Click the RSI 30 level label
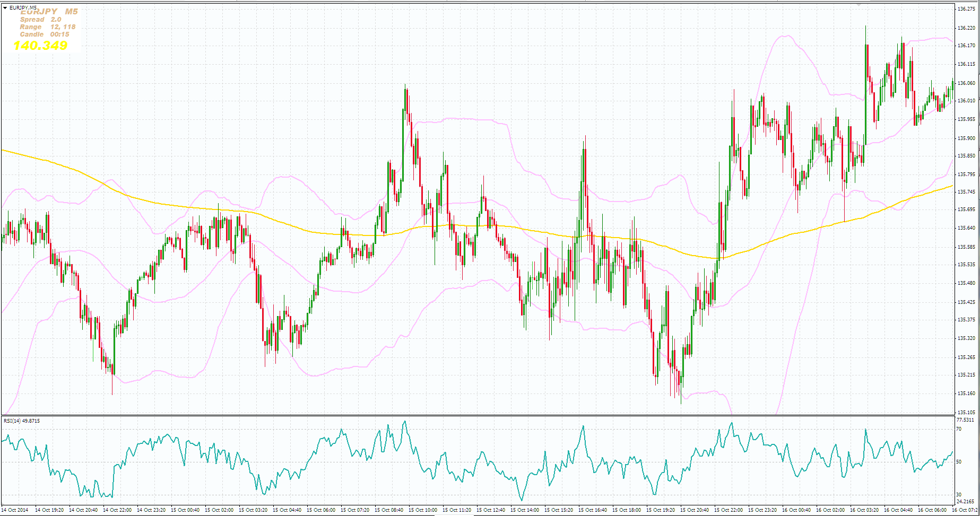 (x=959, y=494)
